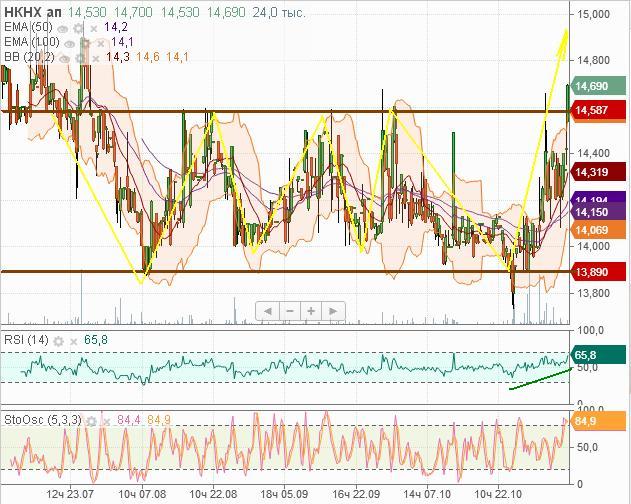This screenshot has height=504, width=631.
Task: Open RSI (14) settings gear
Action: point(58,341)
